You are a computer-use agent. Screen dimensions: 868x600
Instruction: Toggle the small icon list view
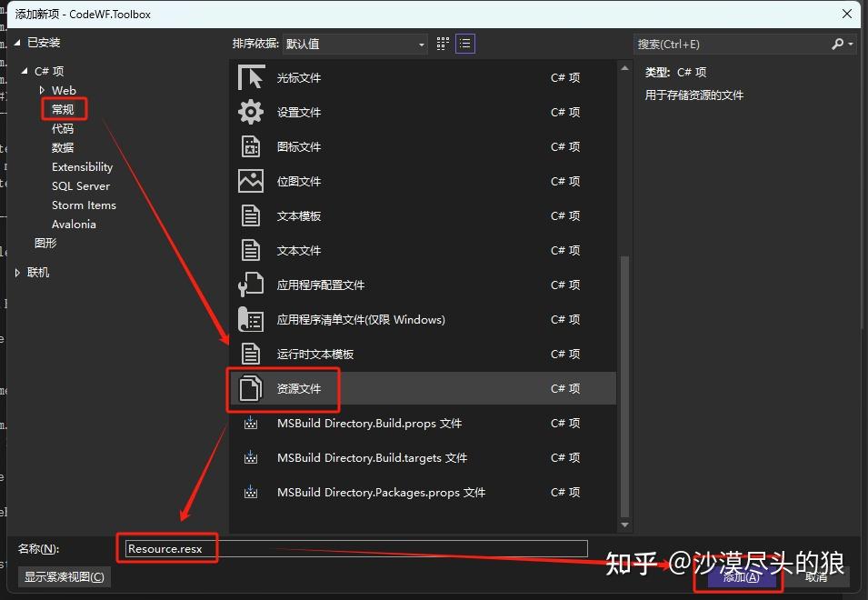464,43
